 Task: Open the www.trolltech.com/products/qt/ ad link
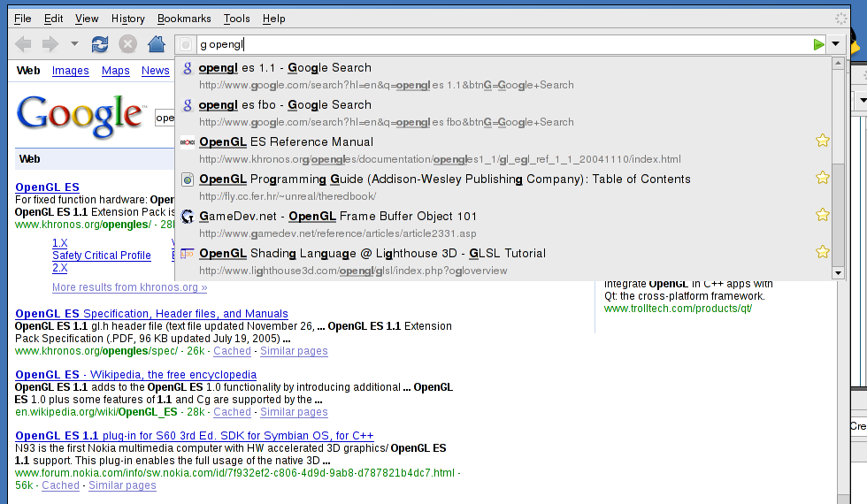click(x=678, y=309)
